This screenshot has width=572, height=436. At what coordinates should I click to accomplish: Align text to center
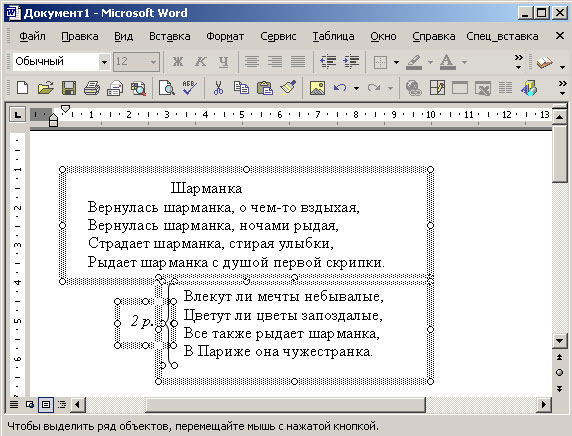[x=252, y=62]
